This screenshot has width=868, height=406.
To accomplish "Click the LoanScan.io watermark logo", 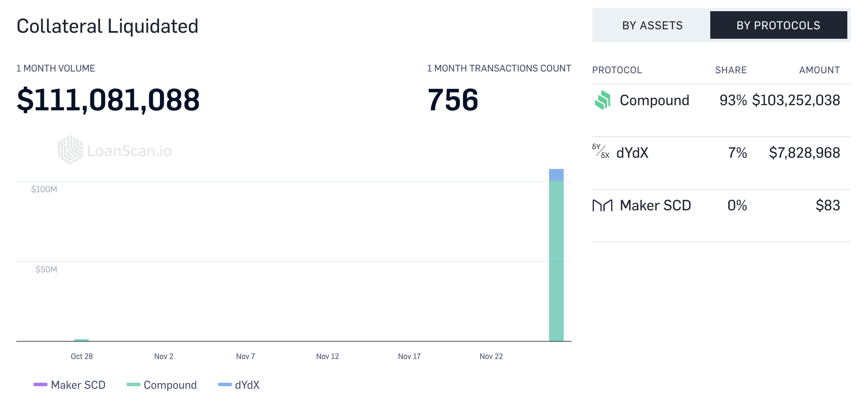I will click(115, 150).
